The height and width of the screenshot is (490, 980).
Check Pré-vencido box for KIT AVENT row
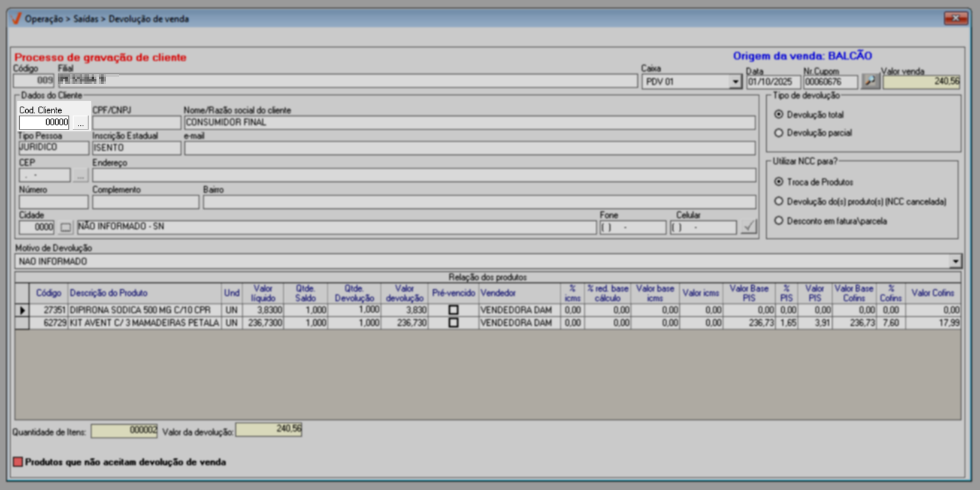(453, 323)
